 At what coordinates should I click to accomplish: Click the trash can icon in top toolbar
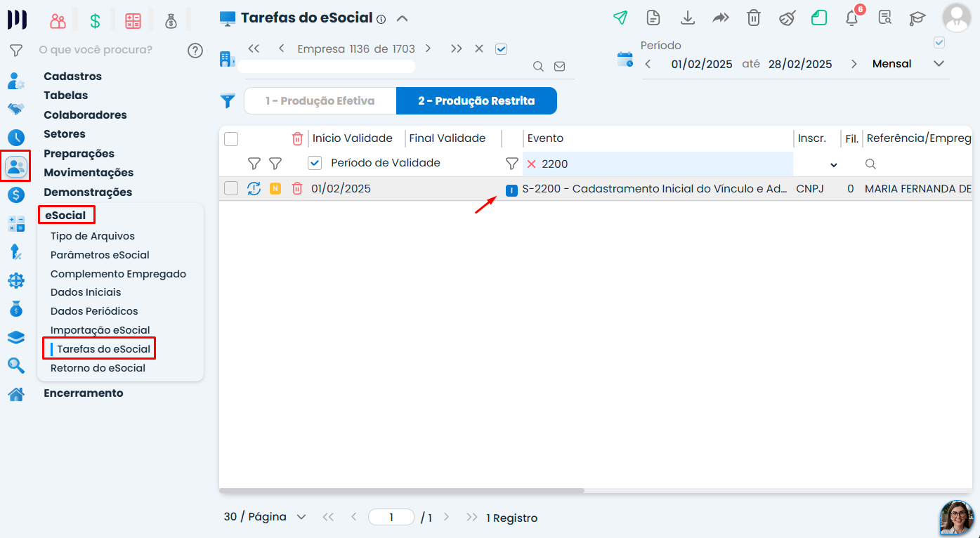point(754,18)
